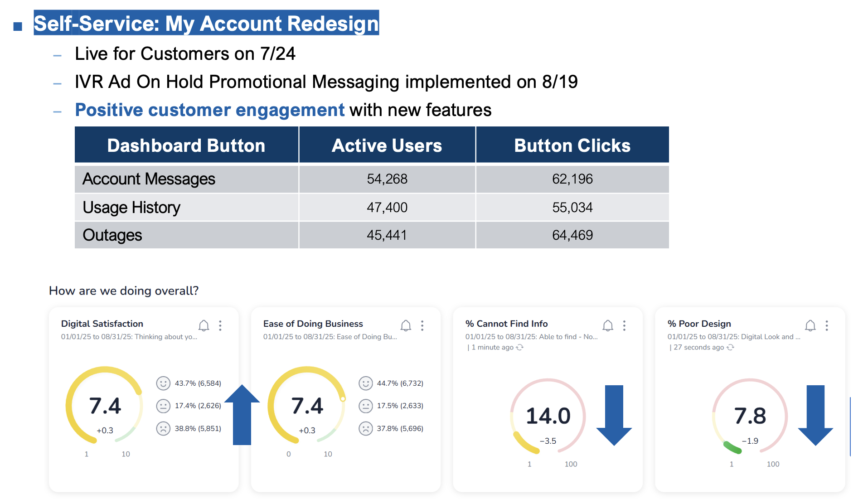Select the Dashboard Button column header

pos(186,145)
